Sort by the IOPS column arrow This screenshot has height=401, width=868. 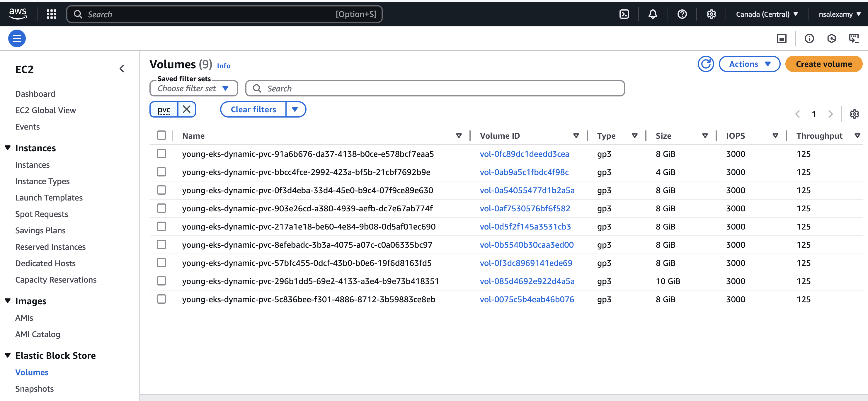[x=775, y=135]
